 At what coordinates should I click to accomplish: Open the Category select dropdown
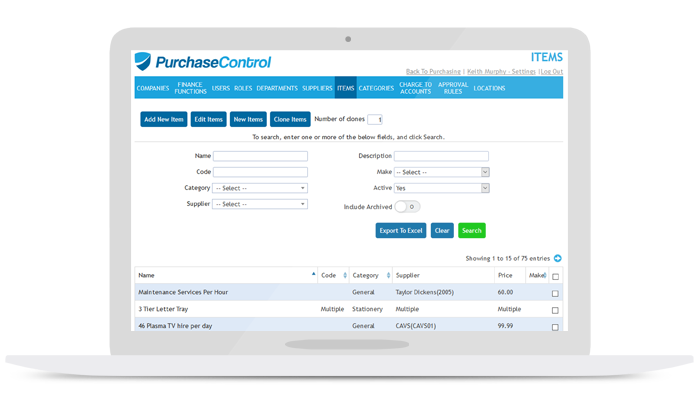click(x=260, y=188)
